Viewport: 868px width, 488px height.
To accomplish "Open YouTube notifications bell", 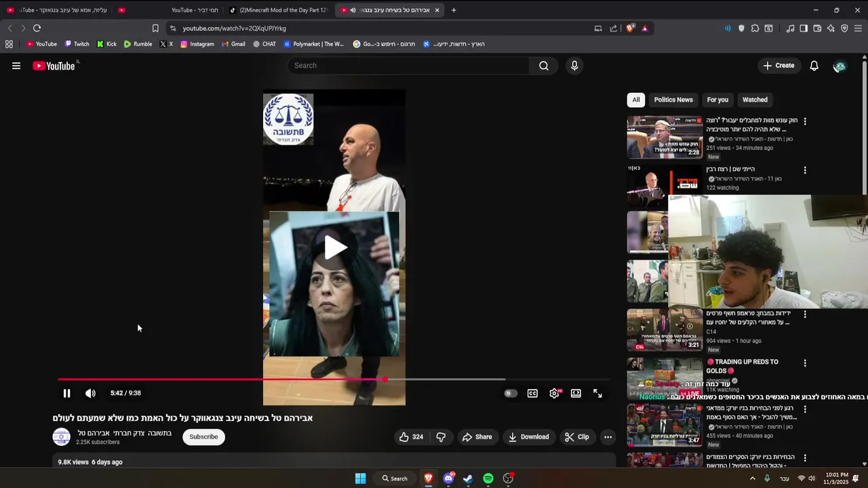I will pyautogui.click(x=814, y=66).
